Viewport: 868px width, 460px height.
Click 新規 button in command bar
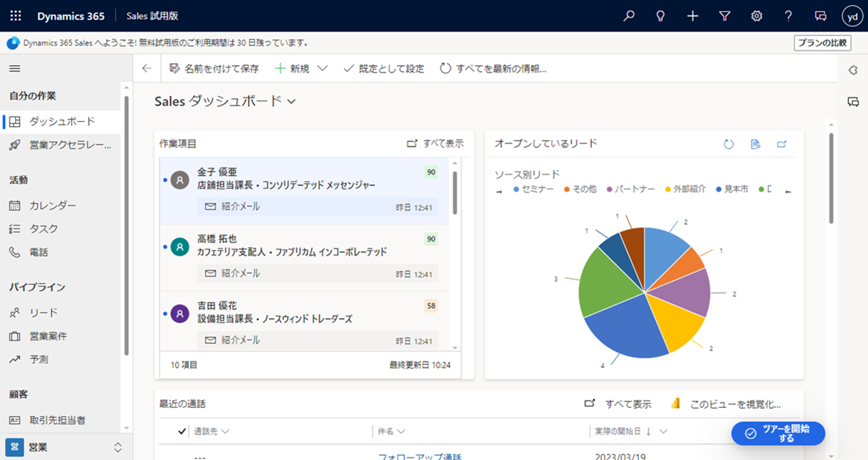pyautogui.click(x=292, y=69)
